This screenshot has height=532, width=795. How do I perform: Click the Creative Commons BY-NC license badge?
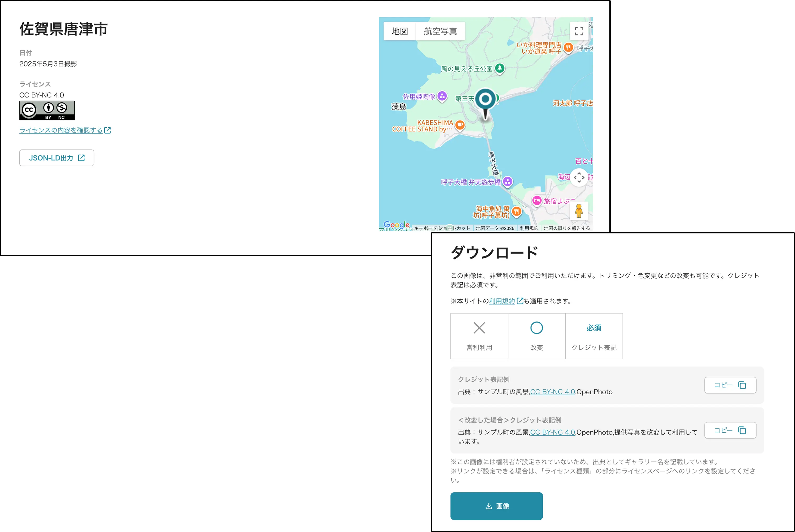pos(47,110)
